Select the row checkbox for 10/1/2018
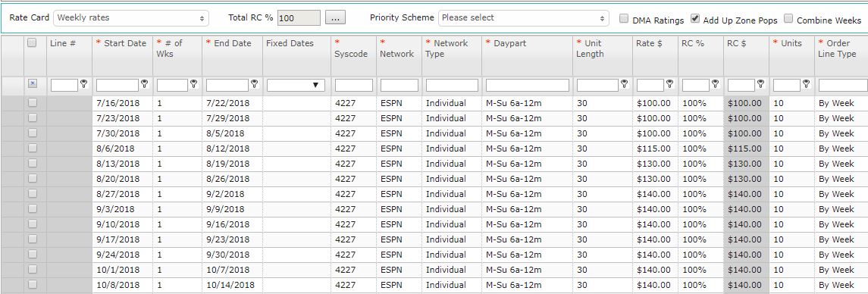The image size is (868, 294). (x=32, y=269)
